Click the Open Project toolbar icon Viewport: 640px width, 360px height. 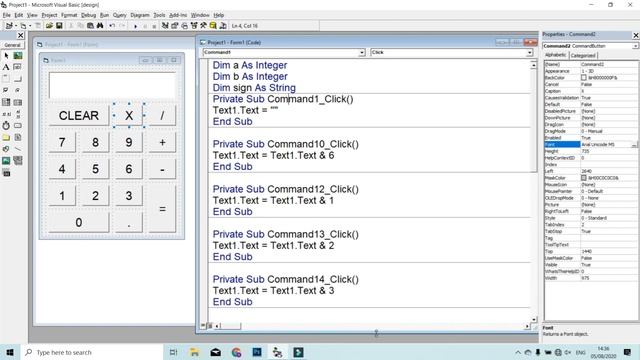49,26
